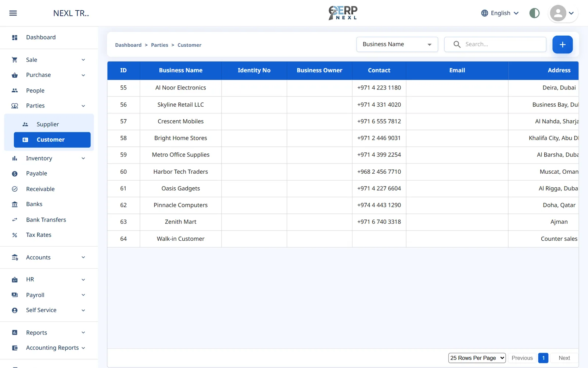This screenshot has width=588, height=368.
Task: Expand the Purchase menu chevron
Action: click(83, 75)
